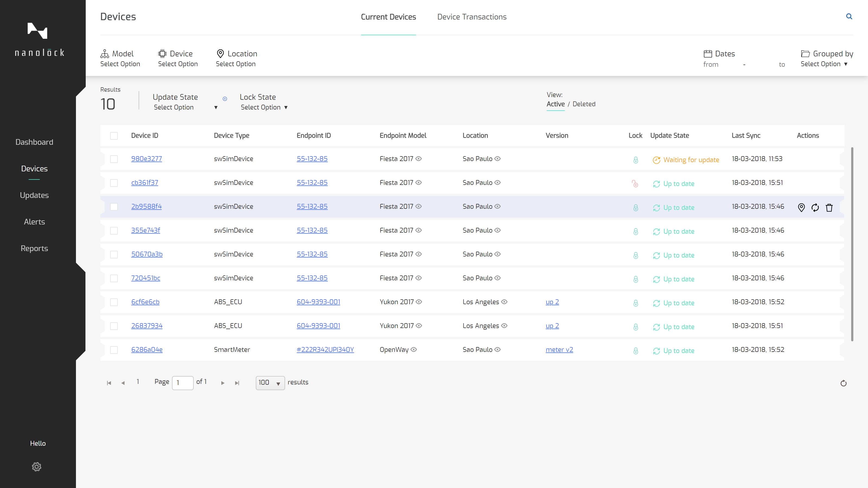Go to previous page arrow
The image size is (868, 488).
[x=123, y=383]
